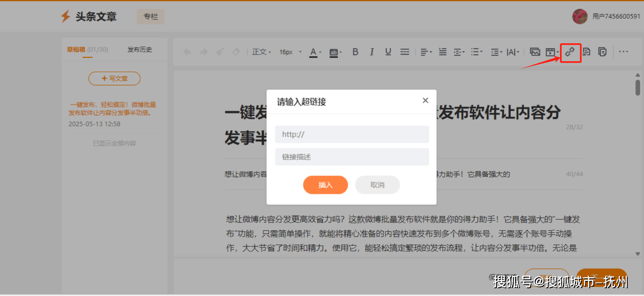Open the text highlight color dropdown

pos(335,52)
